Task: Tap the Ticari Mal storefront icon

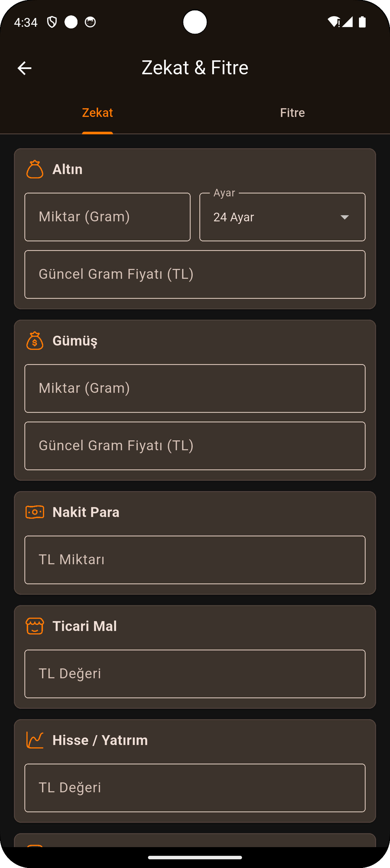Action: (35, 626)
